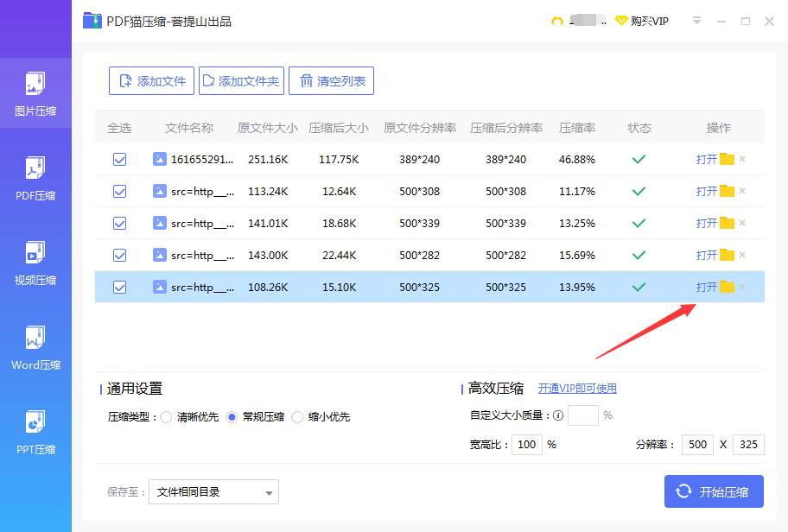The height and width of the screenshot is (532, 788).
Task: Click the 全选 column header
Action: tap(119, 128)
